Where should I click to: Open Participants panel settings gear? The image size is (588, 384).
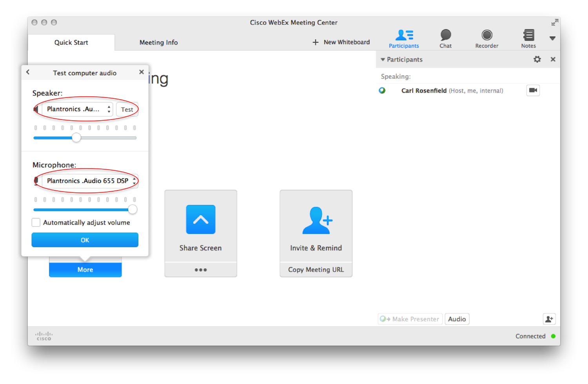[537, 59]
